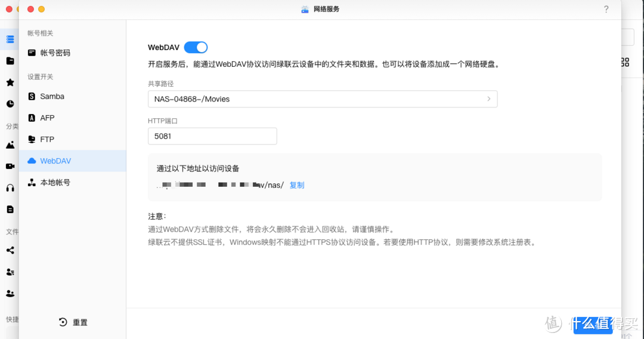The height and width of the screenshot is (339, 644).
Task: Click the blue confirm button at bottom right
Action: click(x=593, y=325)
